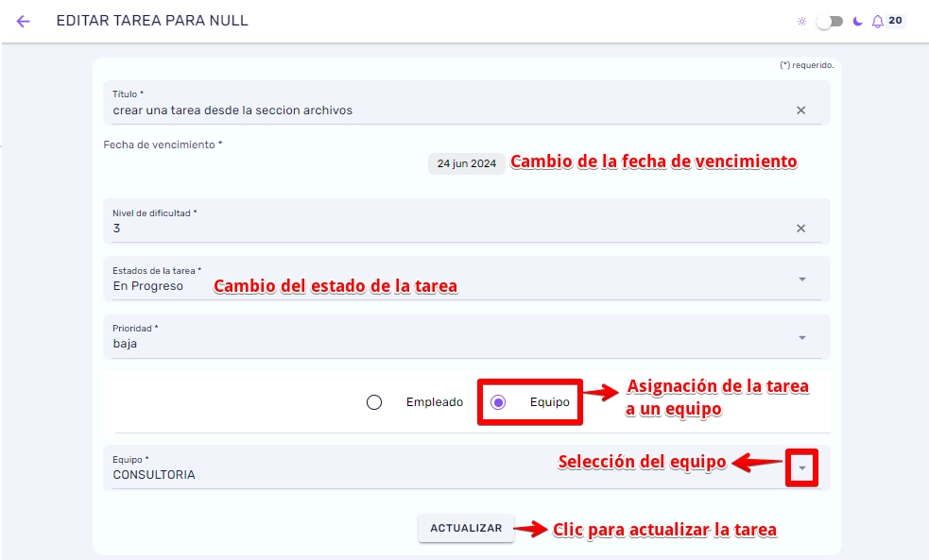This screenshot has width=929, height=560.
Task: Select the Empleado radio button
Action: (374, 402)
